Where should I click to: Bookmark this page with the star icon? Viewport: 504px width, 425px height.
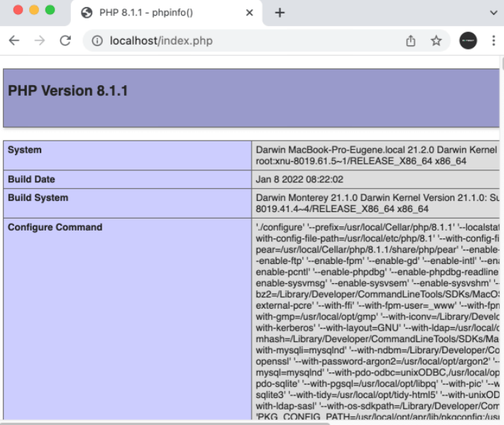pyautogui.click(x=436, y=41)
